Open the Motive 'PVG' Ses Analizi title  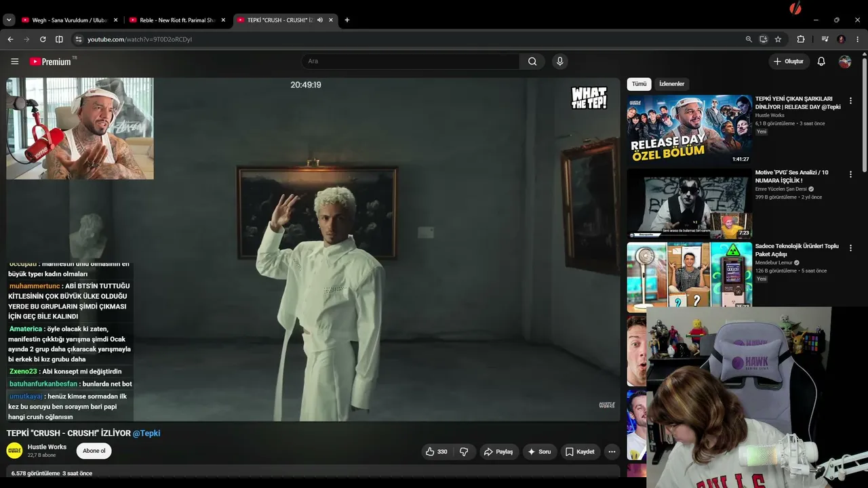click(791, 176)
